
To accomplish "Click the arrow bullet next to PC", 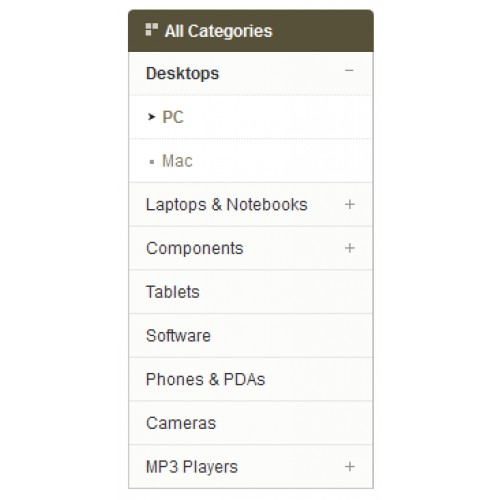I will click(x=151, y=117).
